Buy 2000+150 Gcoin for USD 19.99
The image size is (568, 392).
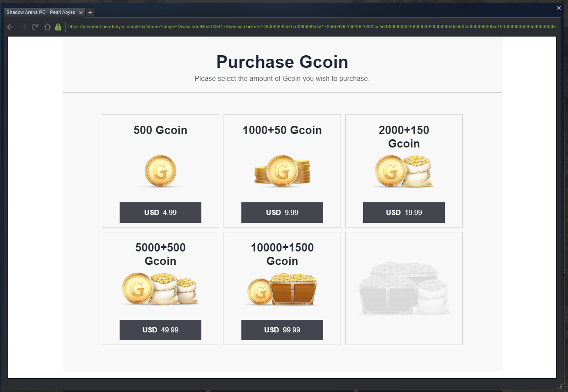[404, 212]
